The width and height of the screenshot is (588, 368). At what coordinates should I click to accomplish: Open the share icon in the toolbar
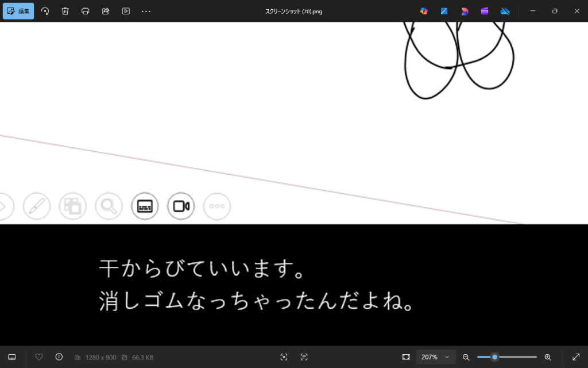pos(106,11)
